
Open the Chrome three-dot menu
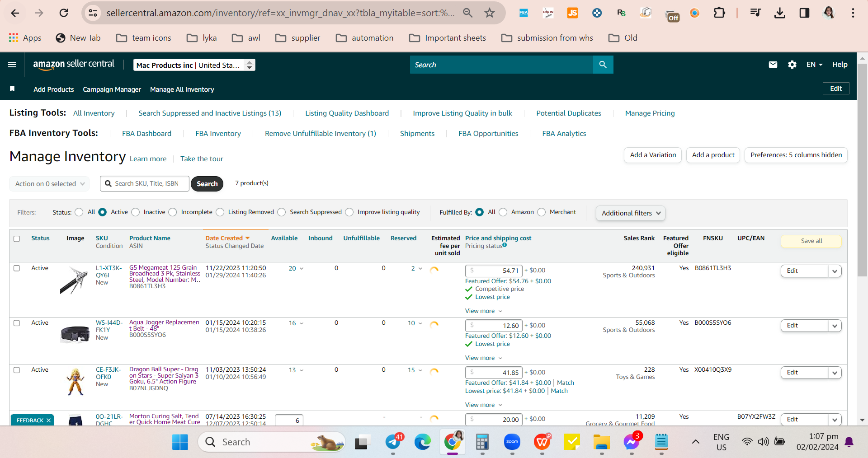click(853, 13)
